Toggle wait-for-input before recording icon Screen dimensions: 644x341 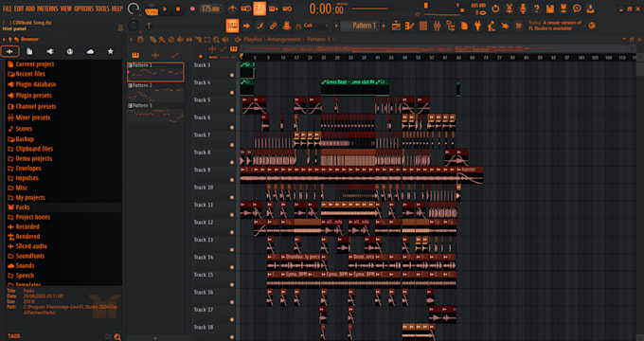coord(246,9)
